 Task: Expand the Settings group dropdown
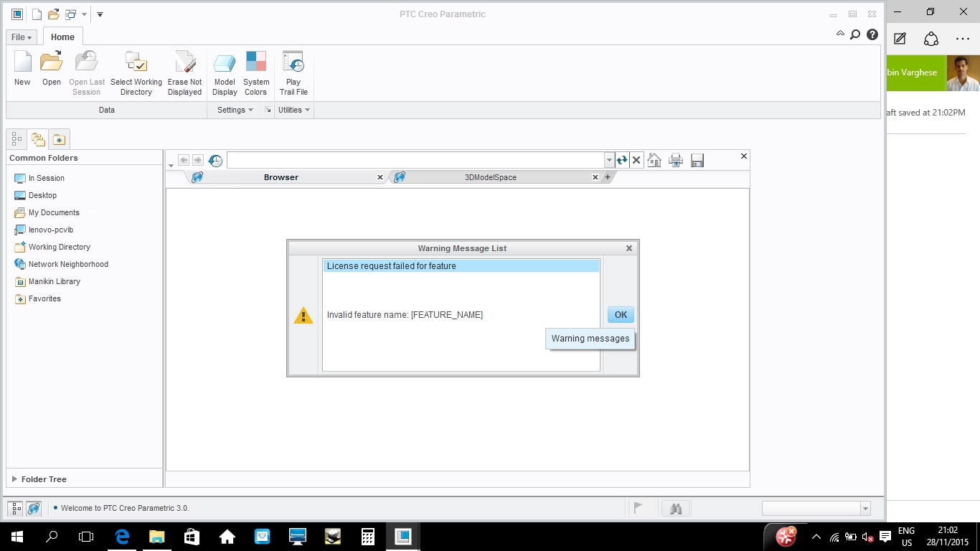(235, 110)
